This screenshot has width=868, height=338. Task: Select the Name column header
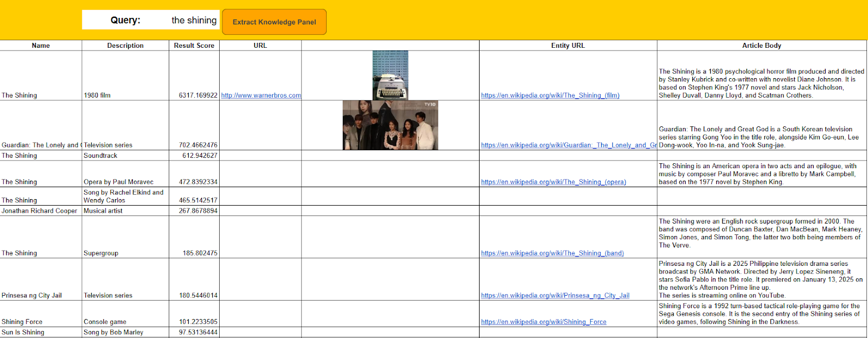(x=41, y=46)
